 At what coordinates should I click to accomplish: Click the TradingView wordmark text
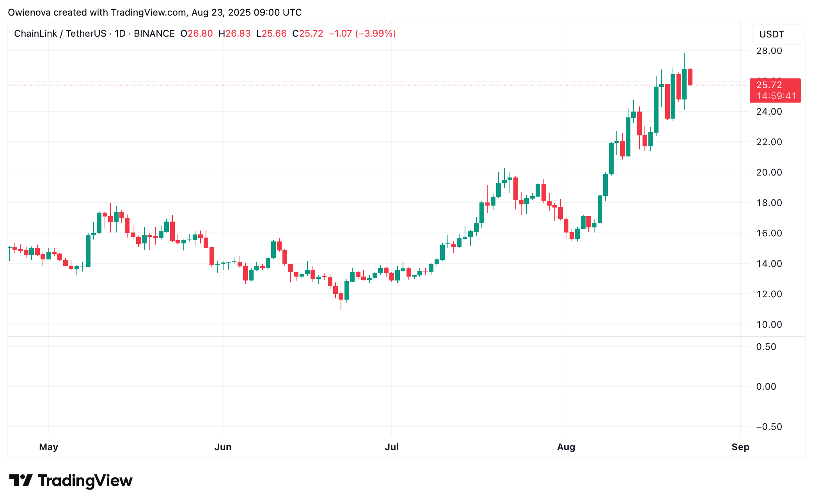click(x=85, y=481)
